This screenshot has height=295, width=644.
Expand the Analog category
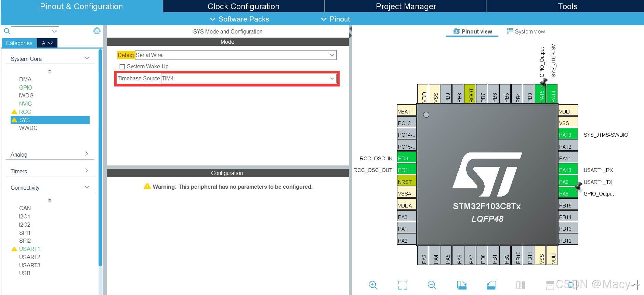tap(87, 154)
